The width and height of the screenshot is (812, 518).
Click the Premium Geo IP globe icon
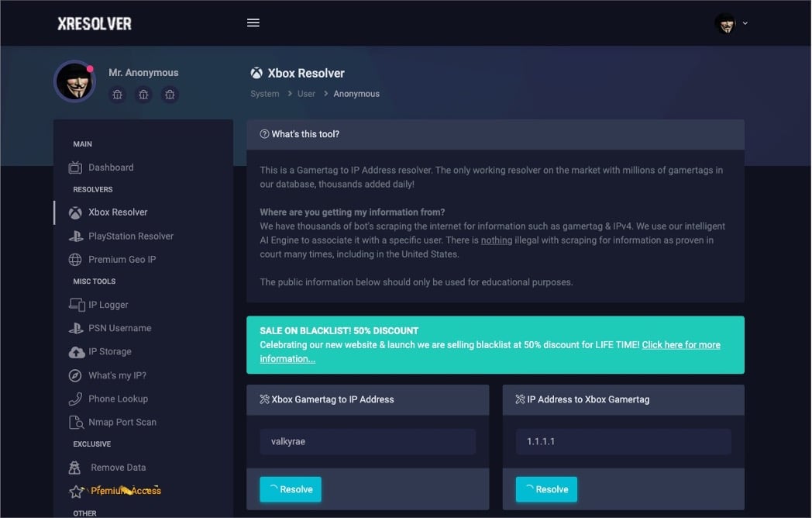tap(75, 259)
